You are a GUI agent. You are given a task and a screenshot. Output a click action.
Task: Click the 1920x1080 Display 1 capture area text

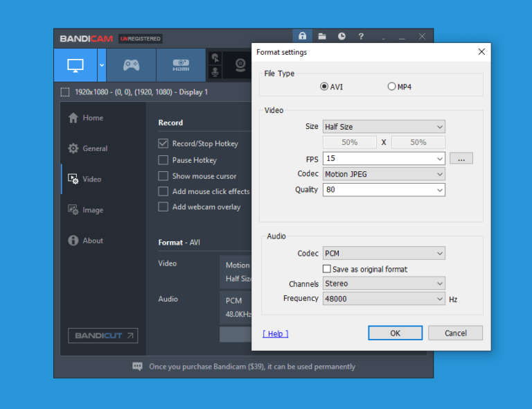click(141, 92)
